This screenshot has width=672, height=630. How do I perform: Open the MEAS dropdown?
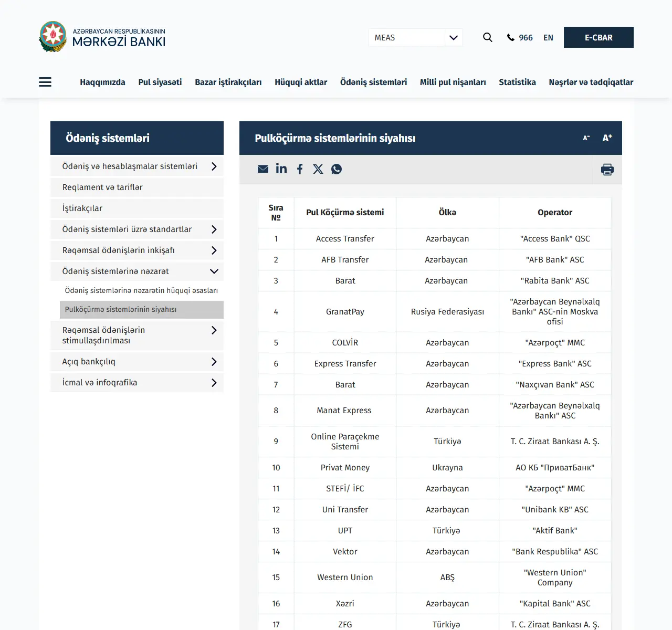415,38
